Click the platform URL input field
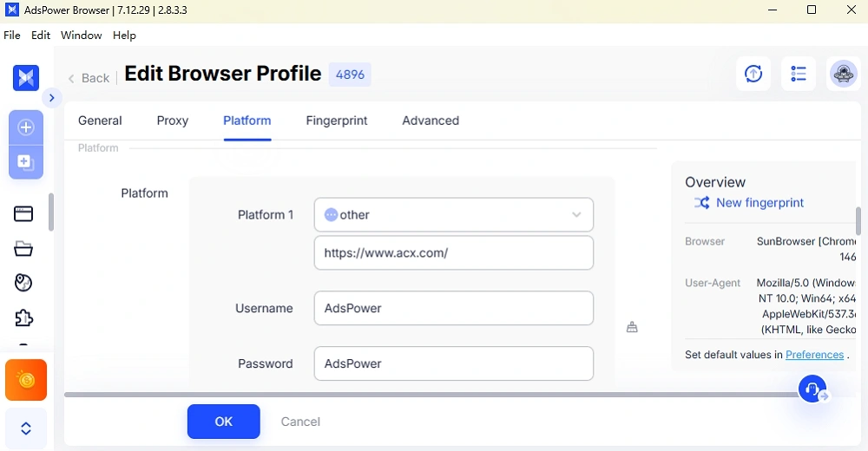 (453, 253)
